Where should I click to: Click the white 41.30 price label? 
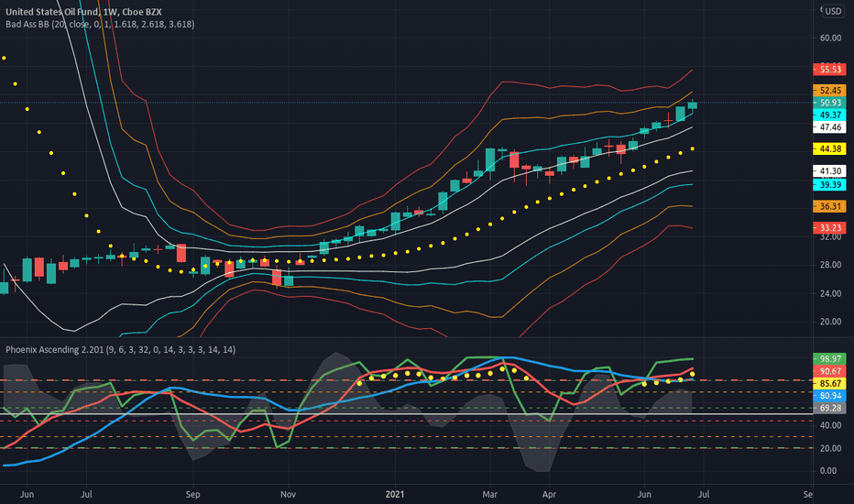(x=829, y=171)
